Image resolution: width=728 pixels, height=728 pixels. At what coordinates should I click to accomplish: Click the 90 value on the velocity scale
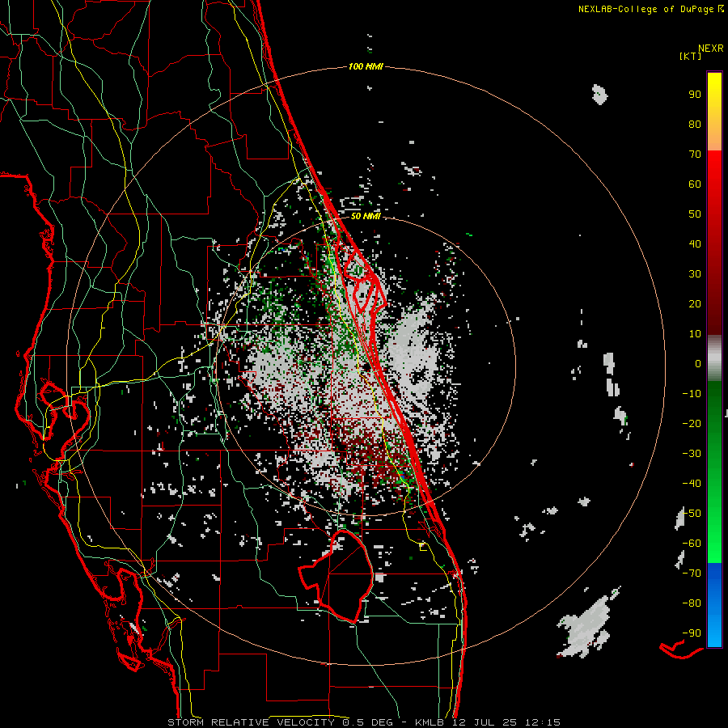click(695, 95)
